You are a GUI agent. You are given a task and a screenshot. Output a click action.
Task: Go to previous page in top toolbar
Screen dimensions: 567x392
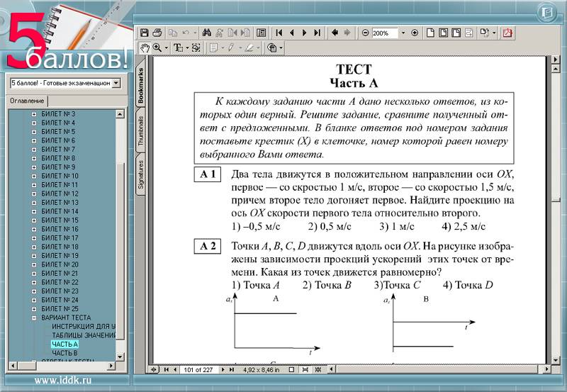(292, 33)
